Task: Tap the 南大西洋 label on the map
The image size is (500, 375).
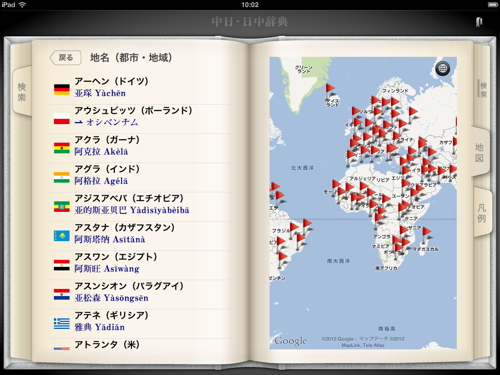Action: tap(338, 261)
